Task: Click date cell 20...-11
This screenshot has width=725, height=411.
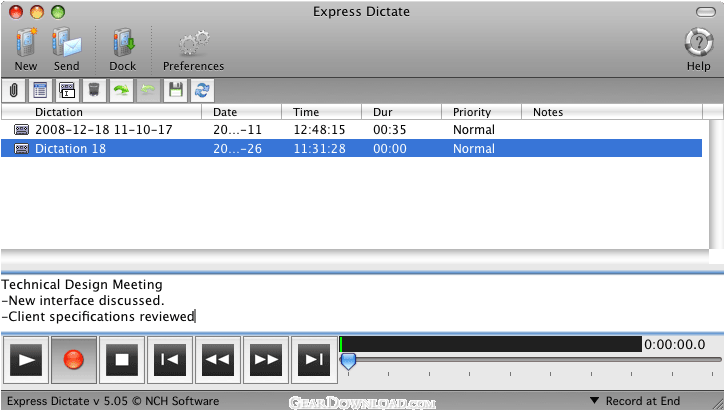Action: click(238, 130)
